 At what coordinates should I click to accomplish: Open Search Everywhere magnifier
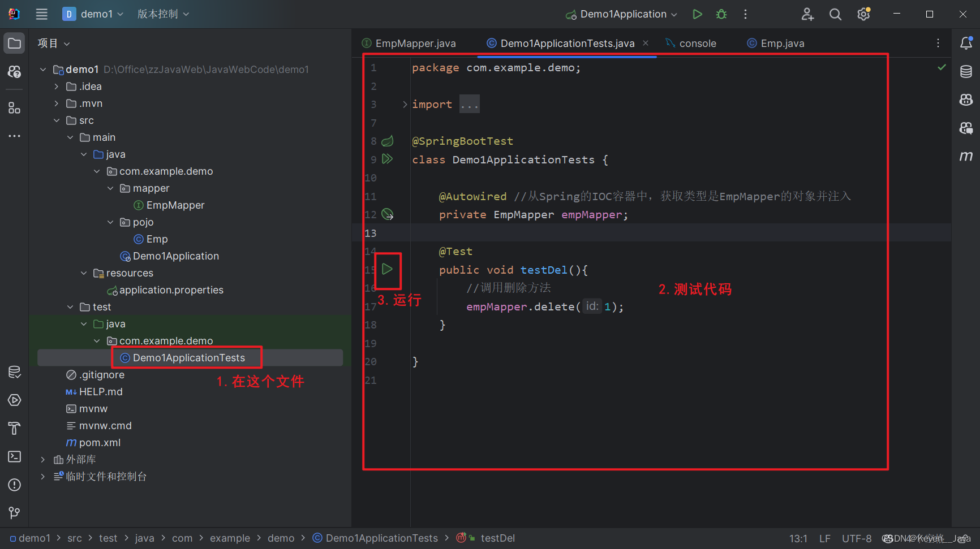click(835, 14)
